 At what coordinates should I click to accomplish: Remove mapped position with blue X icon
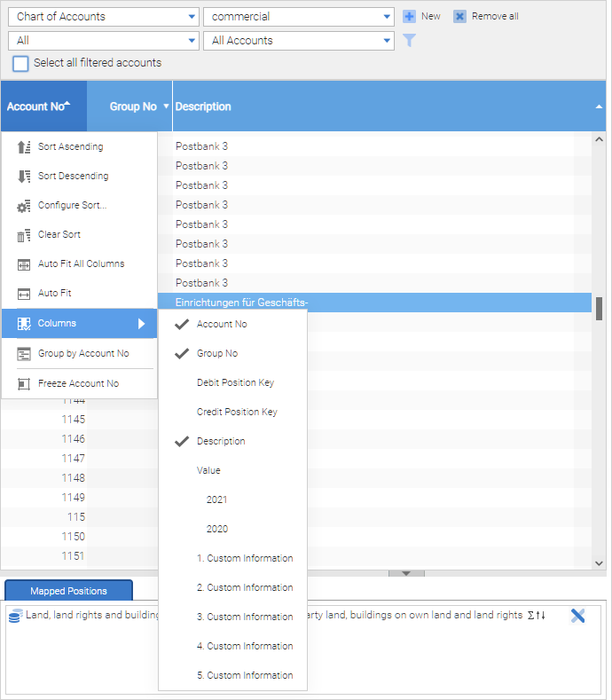(x=577, y=616)
